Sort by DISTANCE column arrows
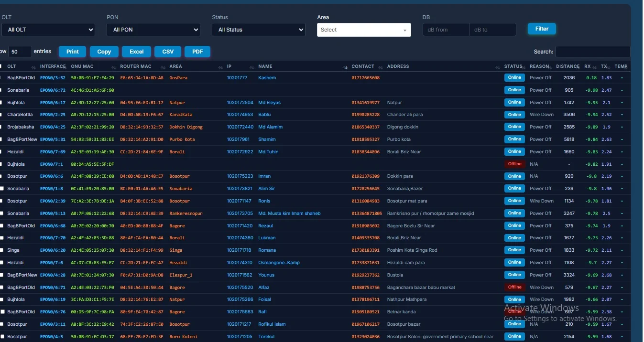Viewport: 644px width, 342px height. 579,67
